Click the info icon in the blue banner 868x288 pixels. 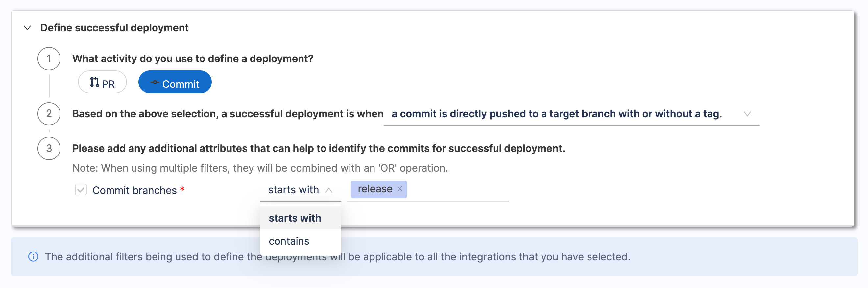(33, 257)
